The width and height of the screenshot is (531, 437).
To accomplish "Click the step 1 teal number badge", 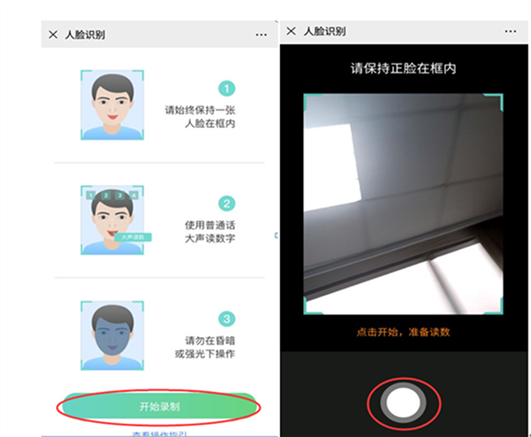I will click(x=227, y=89).
